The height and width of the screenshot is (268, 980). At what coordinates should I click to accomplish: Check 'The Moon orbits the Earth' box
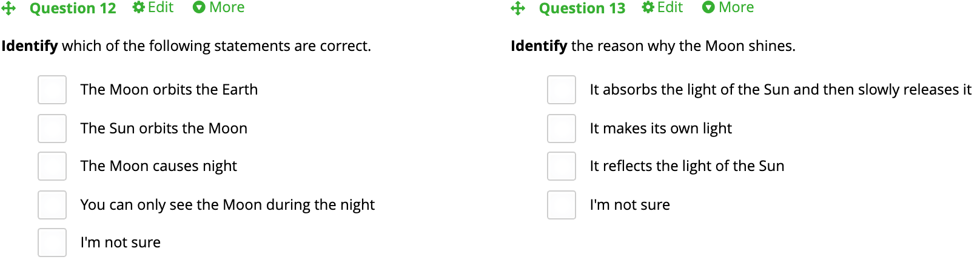pos(52,90)
